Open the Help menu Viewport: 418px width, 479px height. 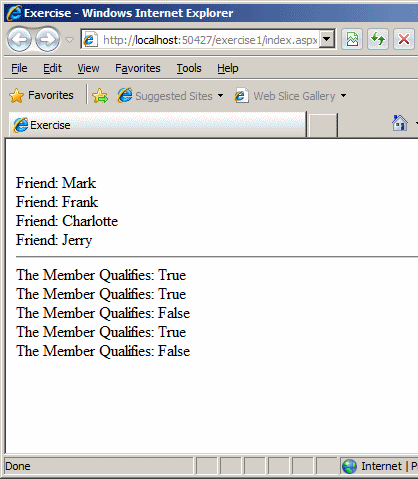(x=228, y=68)
